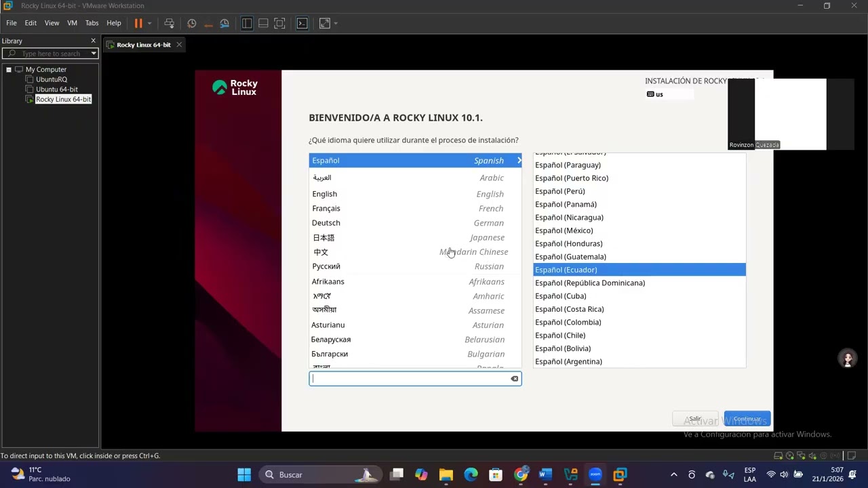Send Ctrl+Alt+Del to the virtual machine
The image size is (868, 488).
click(x=170, y=23)
